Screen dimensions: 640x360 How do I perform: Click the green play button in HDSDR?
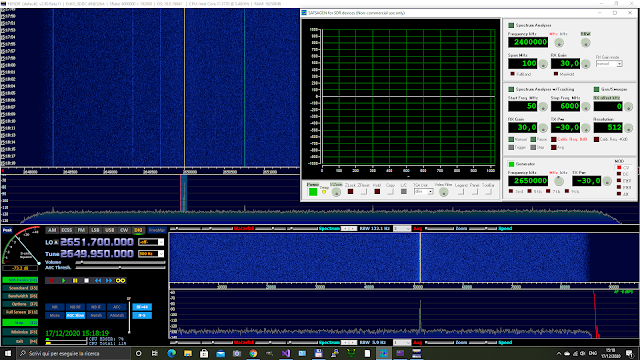pos(63,280)
